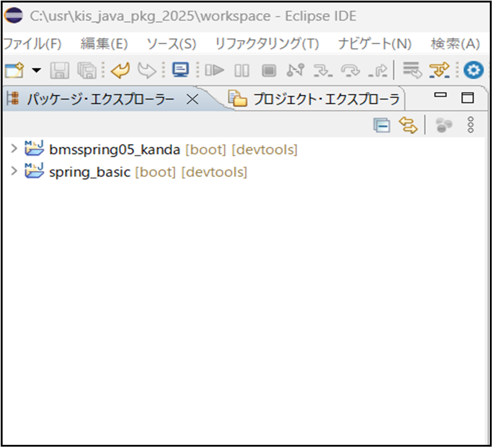Image resolution: width=492 pixels, height=448 pixels.
Task: Click the Save All icon
Action: tap(87, 70)
